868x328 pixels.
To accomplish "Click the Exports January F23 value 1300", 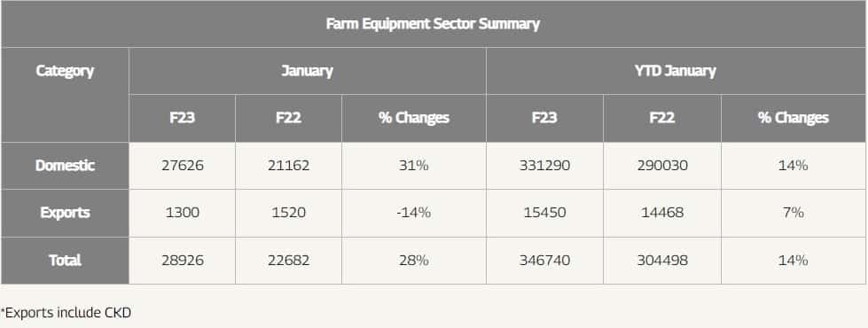I will 183,213.
